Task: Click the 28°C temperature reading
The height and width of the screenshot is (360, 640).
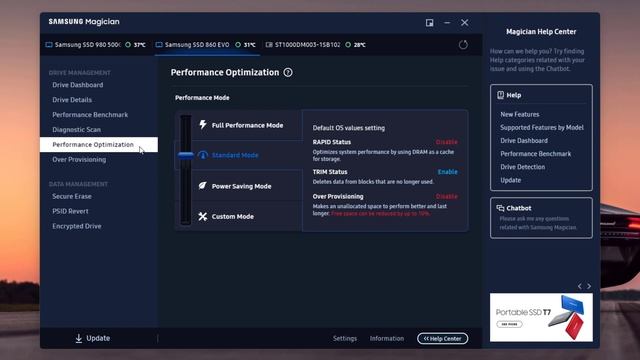Action: (359, 45)
